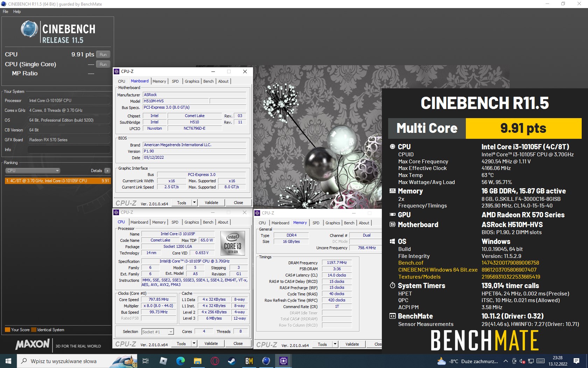Open About tab in Memory CPU-Z window
The width and height of the screenshot is (588, 368).
pos(364,223)
